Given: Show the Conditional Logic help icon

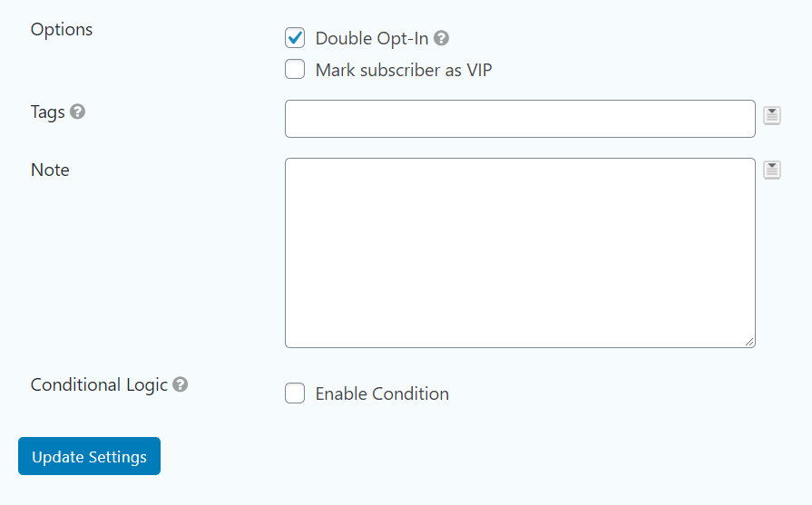Looking at the screenshot, I should coord(181,384).
